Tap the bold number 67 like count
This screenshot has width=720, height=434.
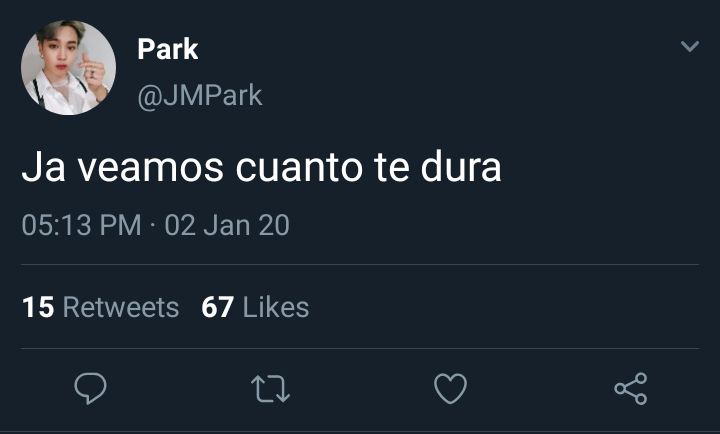pyautogui.click(x=218, y=307)
